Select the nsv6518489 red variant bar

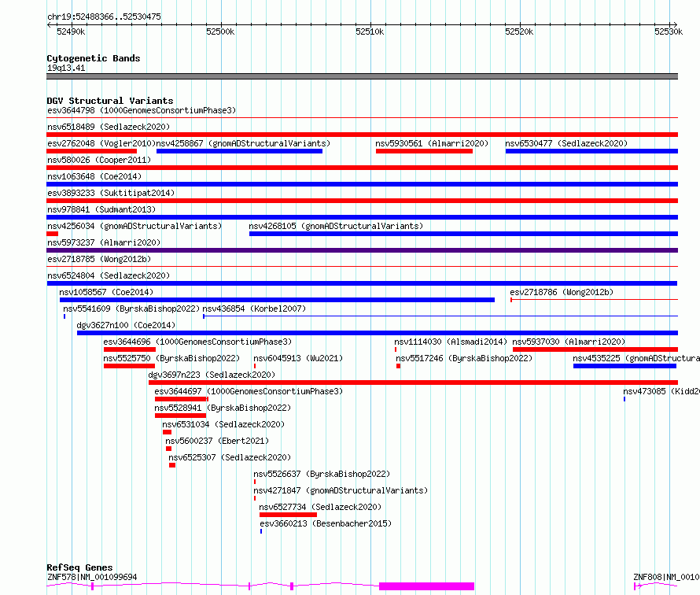click(362, 135)
